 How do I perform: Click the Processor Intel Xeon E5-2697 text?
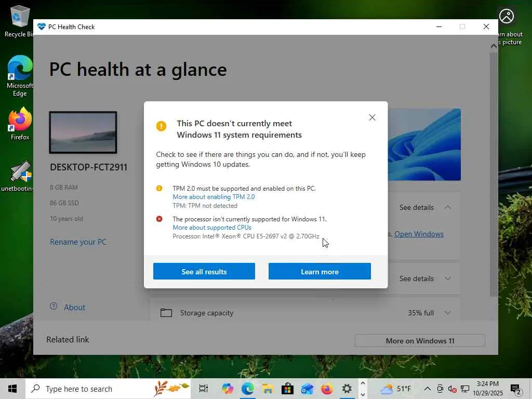(246, 236)
